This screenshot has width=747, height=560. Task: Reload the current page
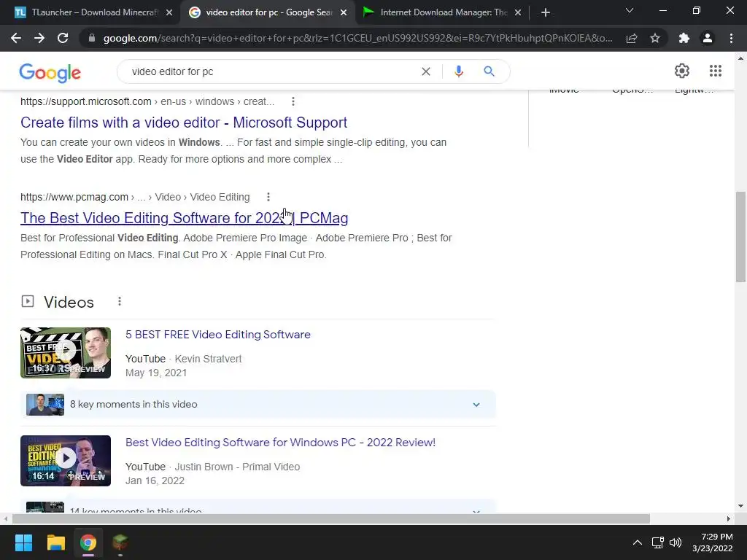[63, 38]
